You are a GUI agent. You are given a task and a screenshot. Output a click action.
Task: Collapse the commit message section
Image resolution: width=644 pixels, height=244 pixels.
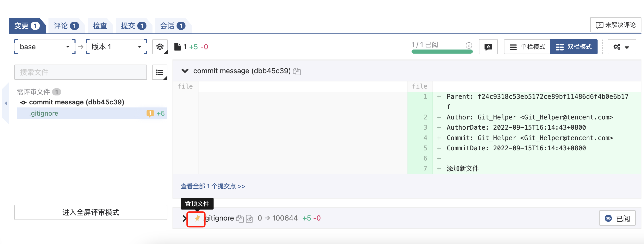coord(185,71)
